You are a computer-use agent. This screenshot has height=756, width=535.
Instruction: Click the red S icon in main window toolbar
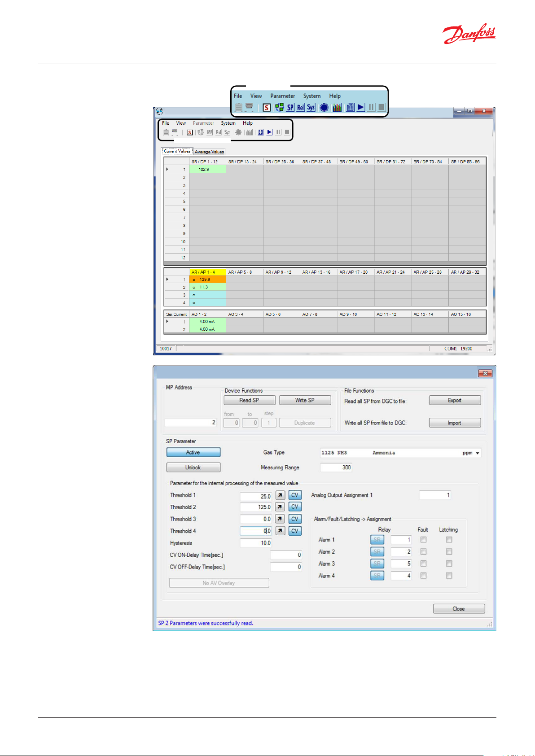tap(190, 132)
